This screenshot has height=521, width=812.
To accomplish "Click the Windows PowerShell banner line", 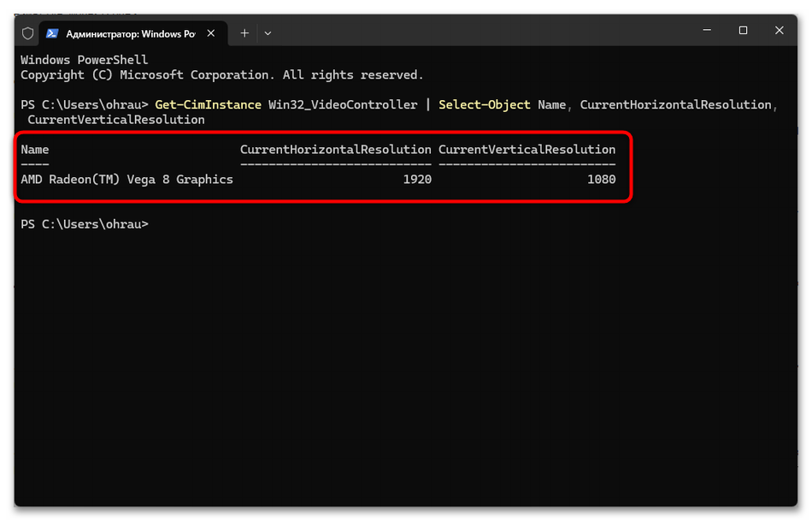I will tap(85, 60).
